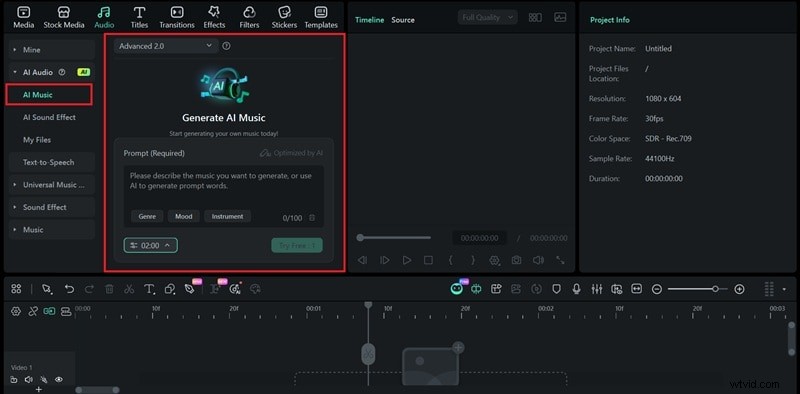Collapse the AI Audio section
Viewport: 800px width, 394px height.
[15, 72]
